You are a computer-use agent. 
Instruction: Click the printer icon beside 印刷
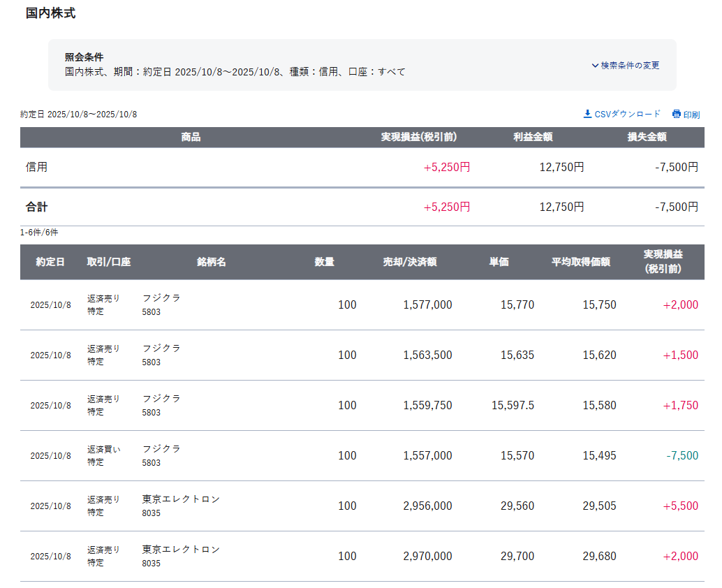pos(676,115)
